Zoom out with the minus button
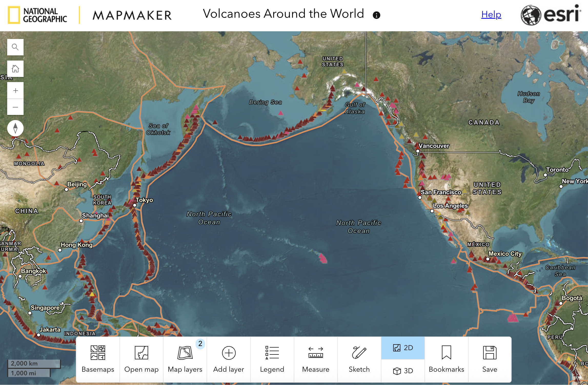 click(x=15, y=107)
